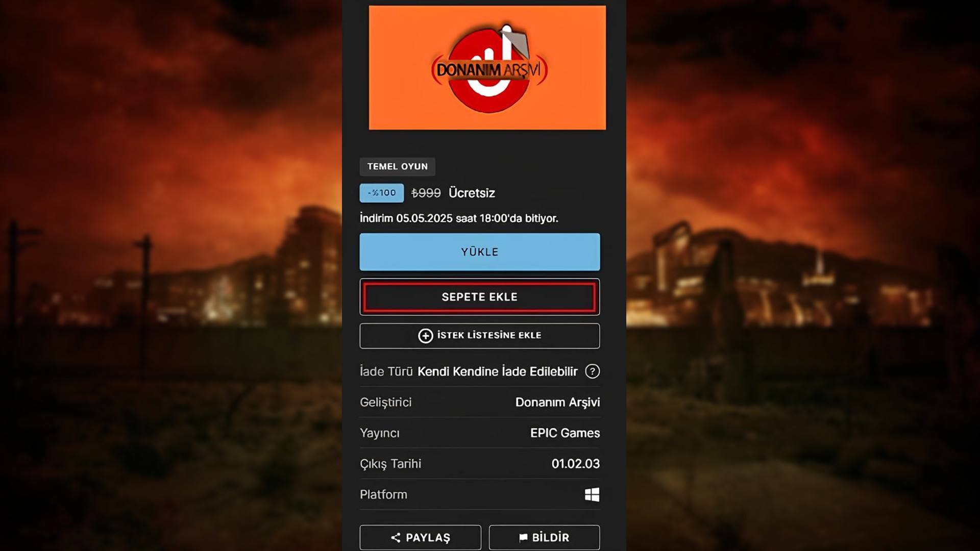Click the -%100 discount badge
Viewport: 980px width, 551px height.
point(381,193)
